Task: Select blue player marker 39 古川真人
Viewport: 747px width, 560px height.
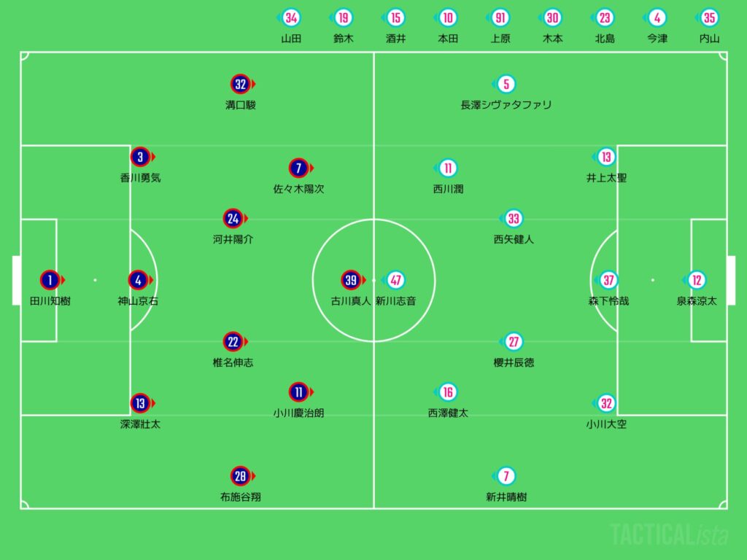Action: [350, 280]
